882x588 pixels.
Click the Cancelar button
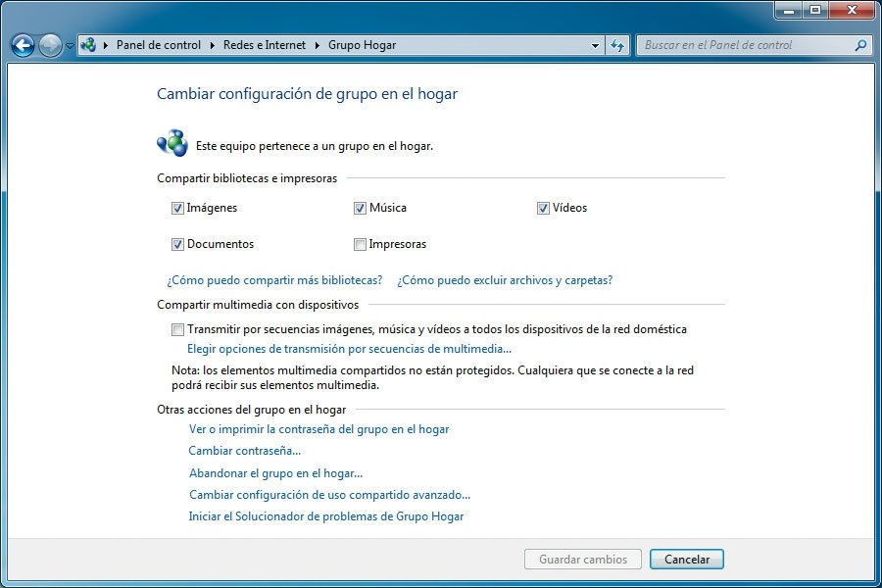click(687, 560)
